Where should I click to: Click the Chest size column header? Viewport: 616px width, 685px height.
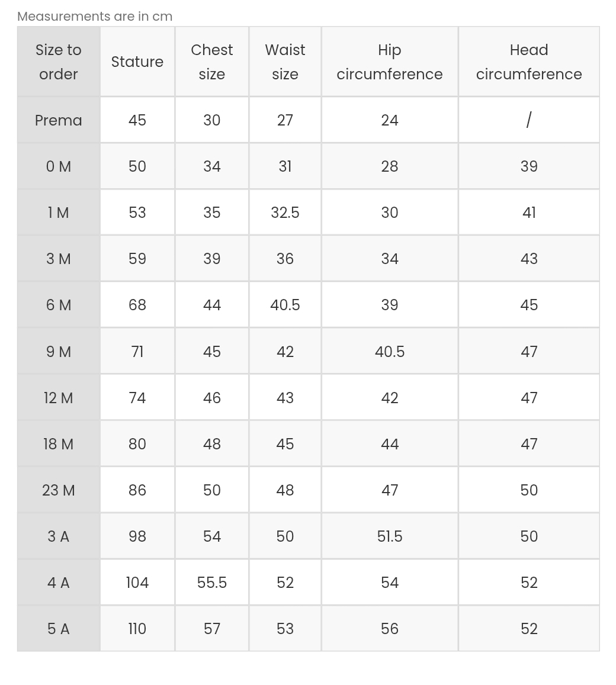click(x=212, y=62)
